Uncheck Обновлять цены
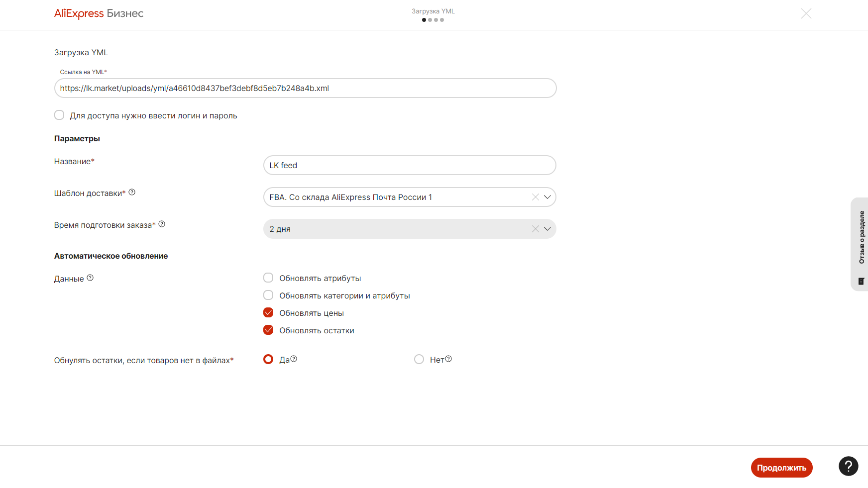868x488 pixels. tap(268, 312)
